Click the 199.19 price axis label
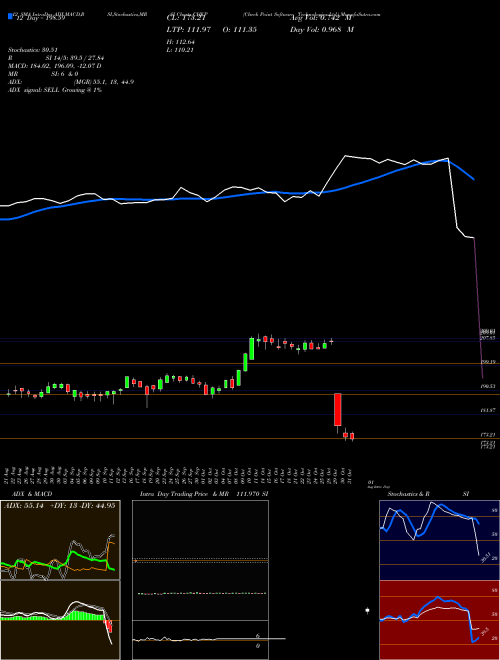 (488, 362)
